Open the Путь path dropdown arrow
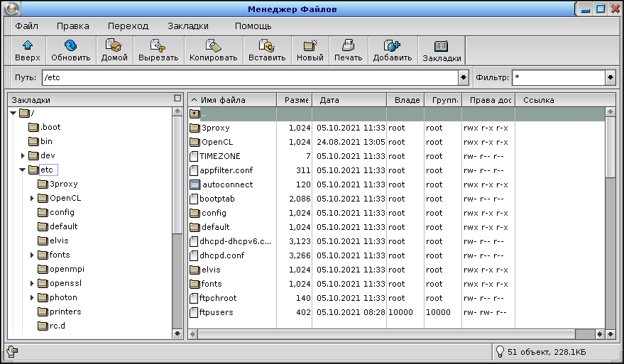 [x=464, y=77]
